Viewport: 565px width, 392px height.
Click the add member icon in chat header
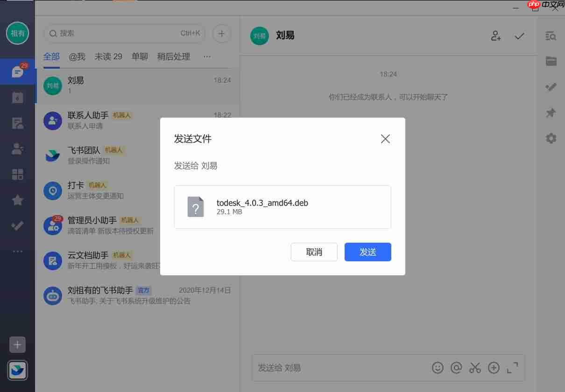[495, 35]
